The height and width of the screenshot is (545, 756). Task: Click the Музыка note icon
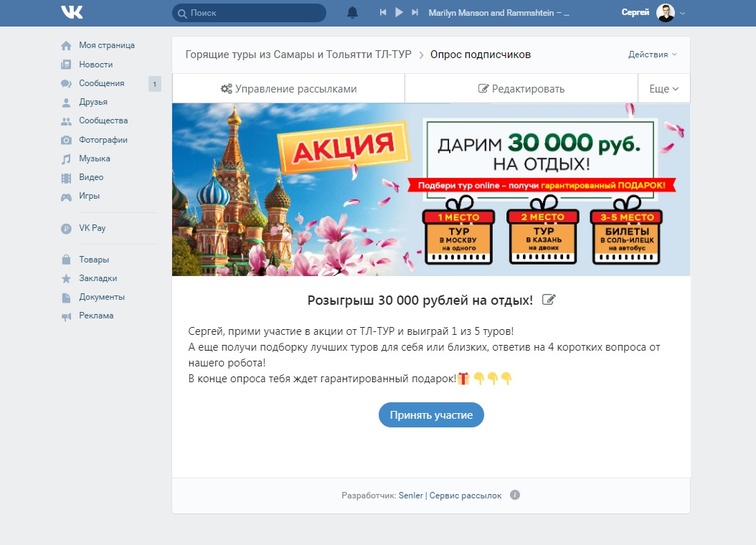coord(66,159)
